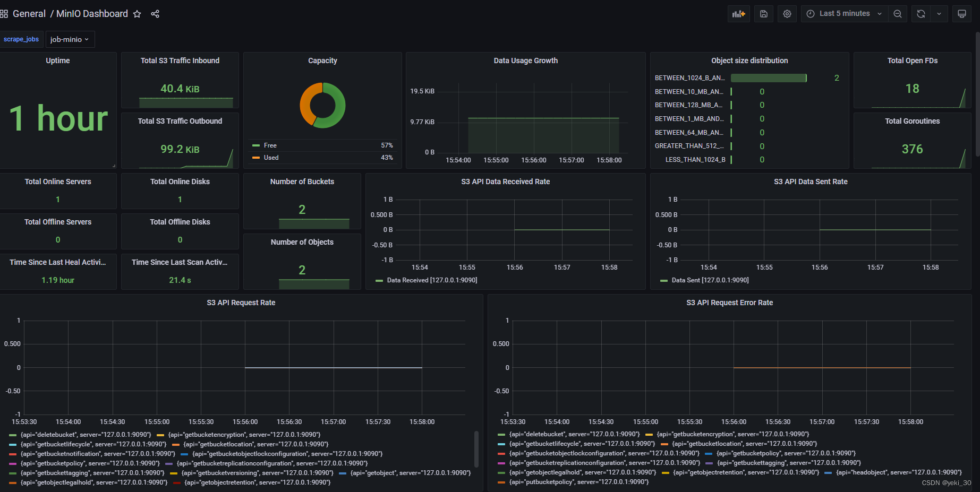
Task: Open the Total Offline Servers panel menu
Action: click(x=58, y=222)
